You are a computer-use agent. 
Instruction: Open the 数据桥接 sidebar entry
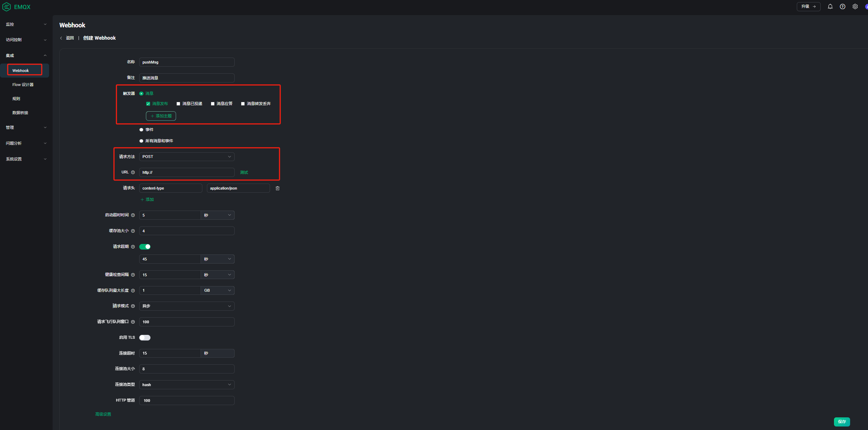20,113
